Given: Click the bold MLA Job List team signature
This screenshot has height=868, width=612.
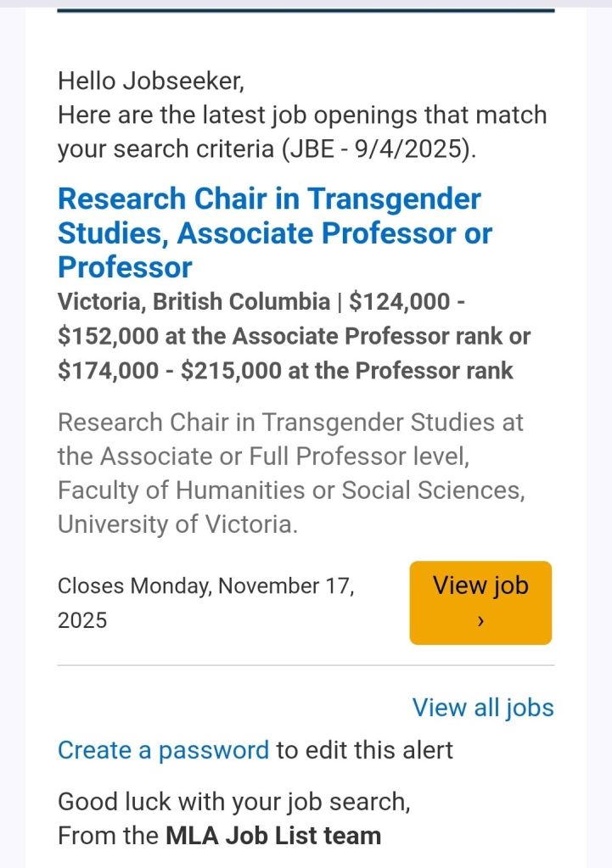Looking at the screenshot, I should tap(272, 836).
